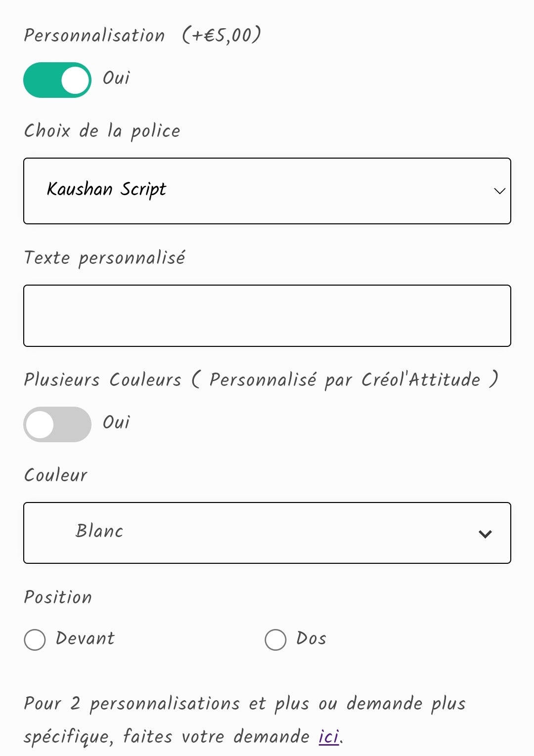The width and height of the screenshot is (534, 756).
Task: Open the Kaushan Script font dropdown
Action: click(x=247, y=191)
